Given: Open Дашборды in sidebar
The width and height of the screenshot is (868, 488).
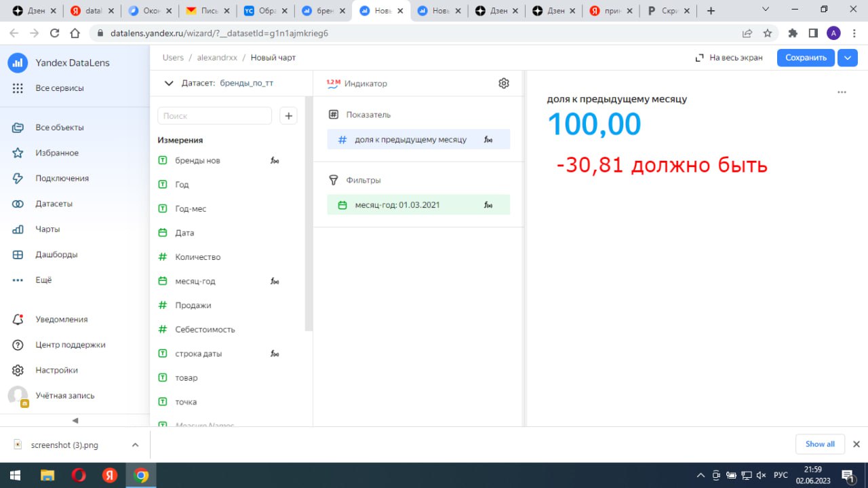Looking at the screenshot, I should point(56,255).
